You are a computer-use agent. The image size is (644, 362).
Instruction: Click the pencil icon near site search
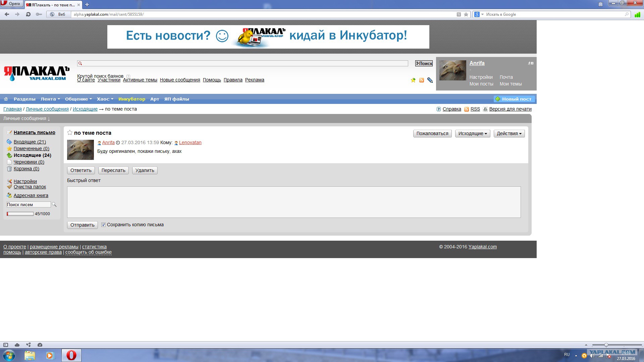point(430,80)
